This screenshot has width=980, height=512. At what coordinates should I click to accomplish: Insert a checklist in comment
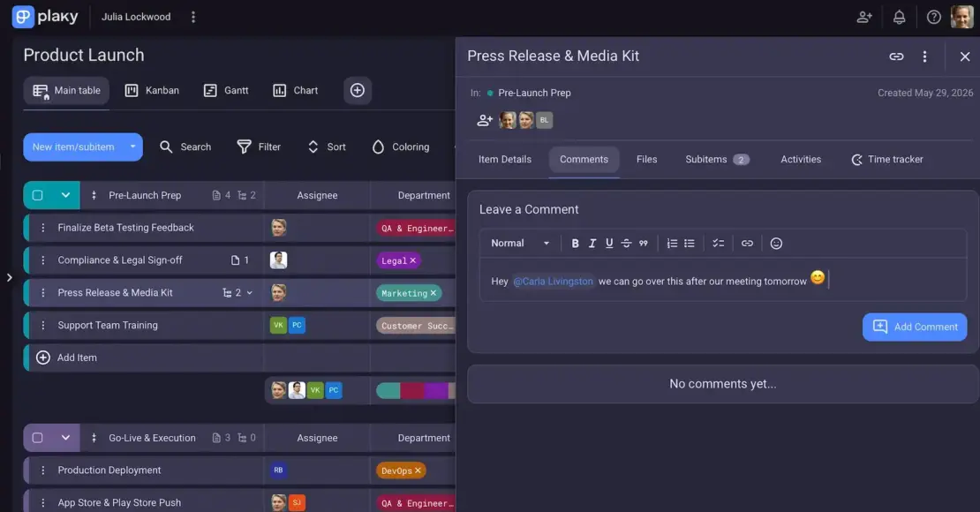718,243
